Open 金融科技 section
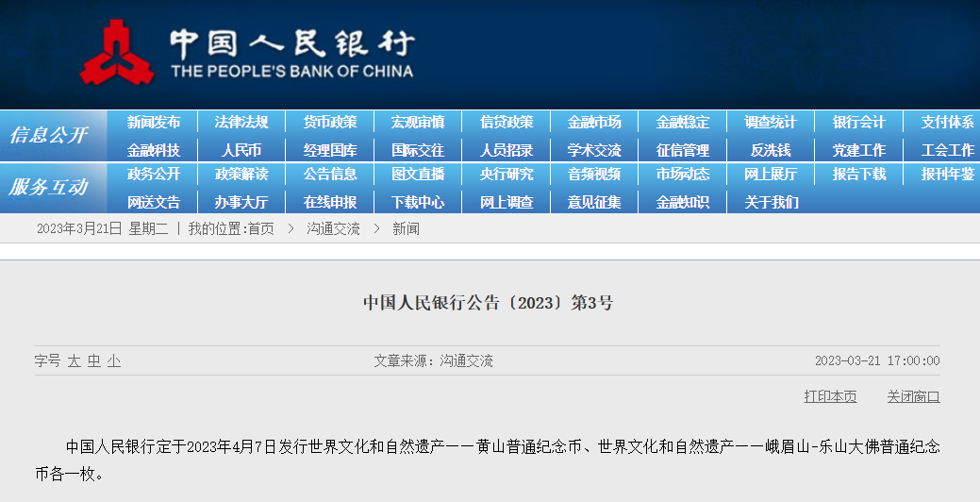 click(153, 150)
